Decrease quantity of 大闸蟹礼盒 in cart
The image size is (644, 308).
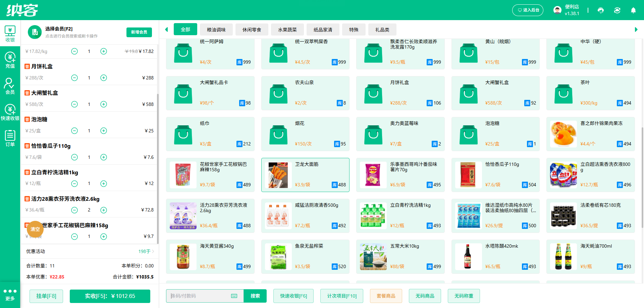pos(74,104)
